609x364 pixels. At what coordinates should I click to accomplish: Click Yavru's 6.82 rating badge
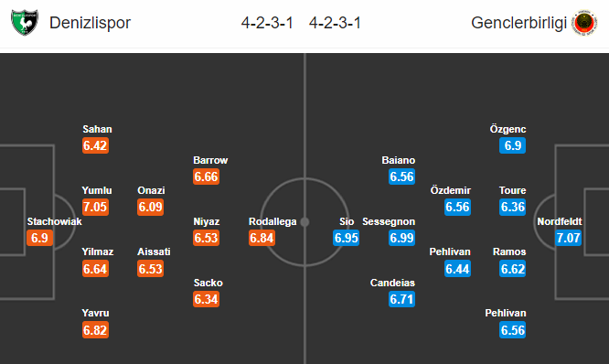pos(95,330)
